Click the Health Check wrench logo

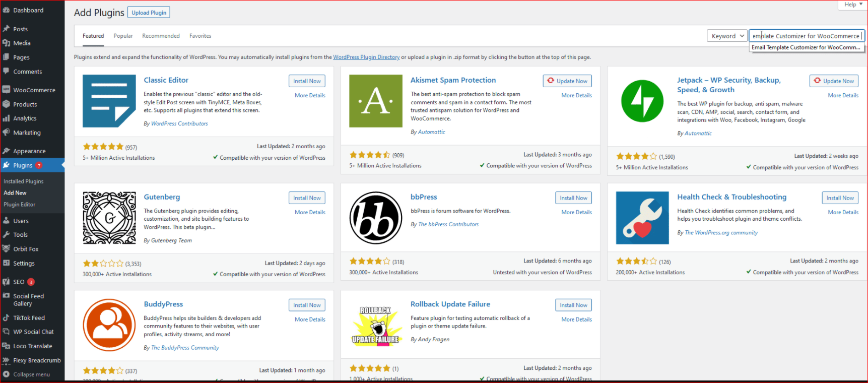[x=642, y=218]
